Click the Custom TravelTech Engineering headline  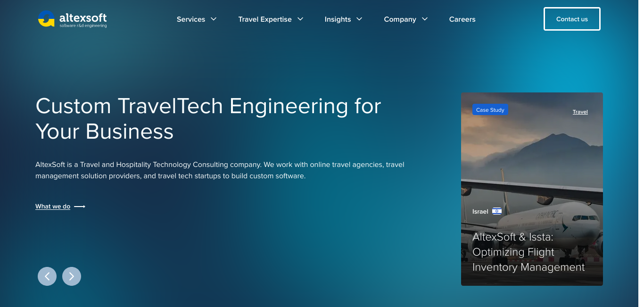point(208,118)
